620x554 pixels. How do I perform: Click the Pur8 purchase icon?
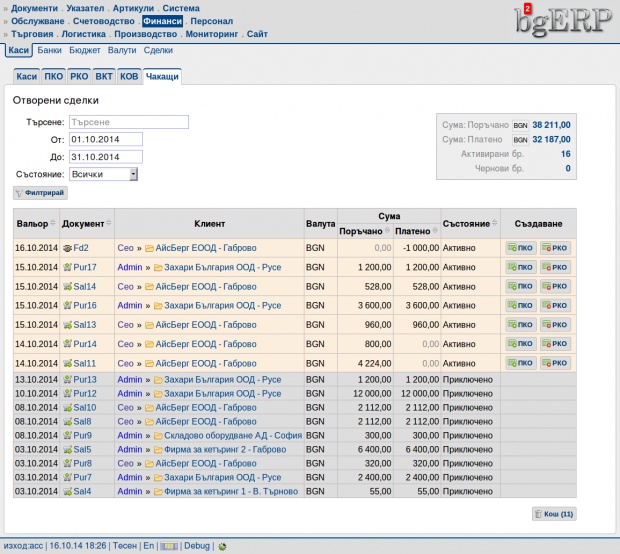point(67,463)
